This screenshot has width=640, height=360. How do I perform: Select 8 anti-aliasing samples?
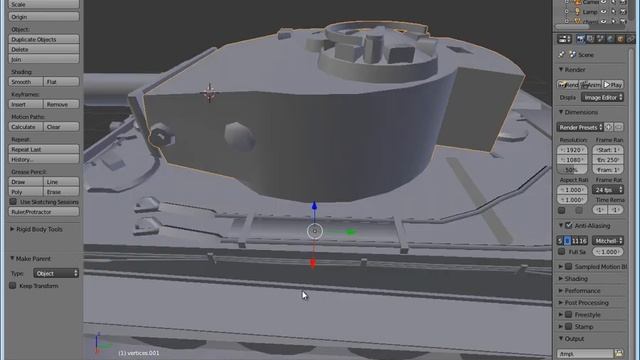click(567, 241)
